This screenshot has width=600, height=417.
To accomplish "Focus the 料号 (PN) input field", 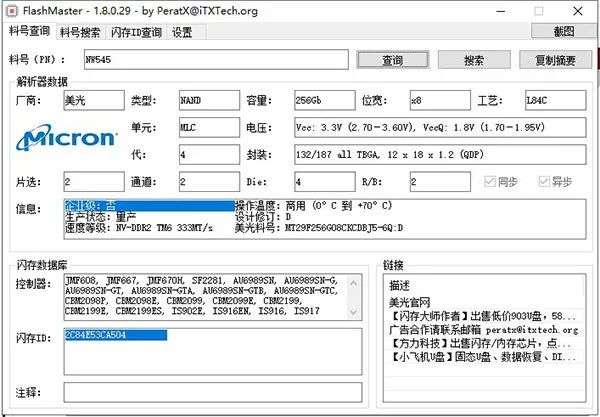I will click(x=216, y=60).
